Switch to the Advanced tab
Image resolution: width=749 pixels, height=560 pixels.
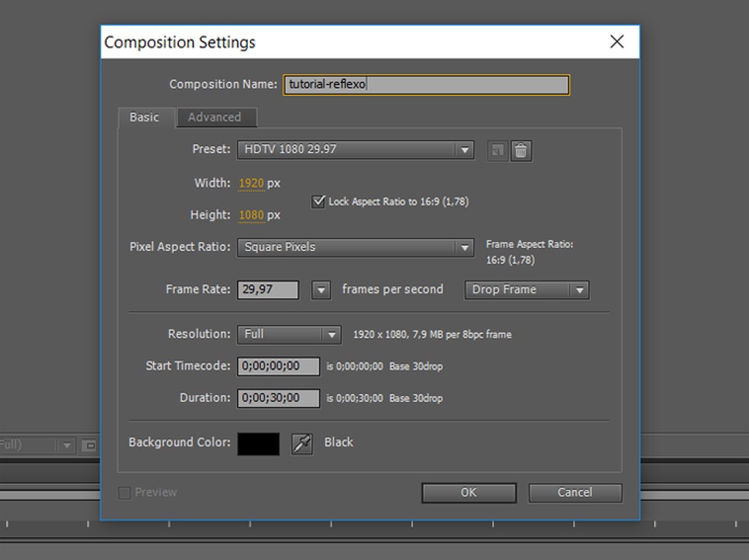click(x=215, y=117)
